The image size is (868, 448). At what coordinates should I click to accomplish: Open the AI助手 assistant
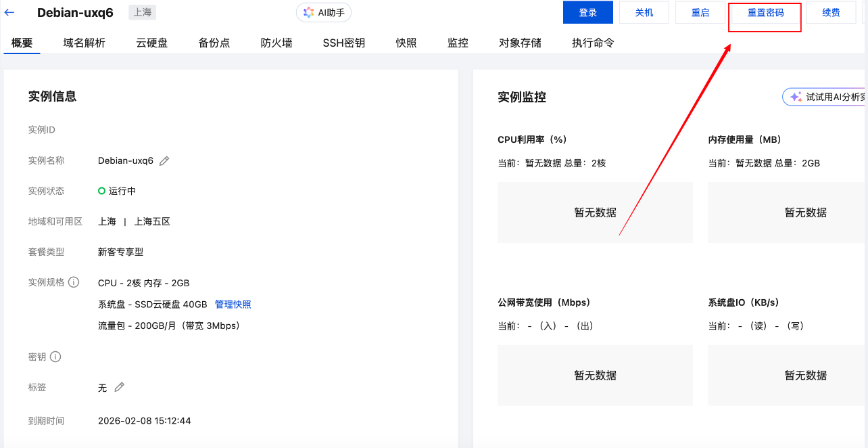tap(324, 12)
